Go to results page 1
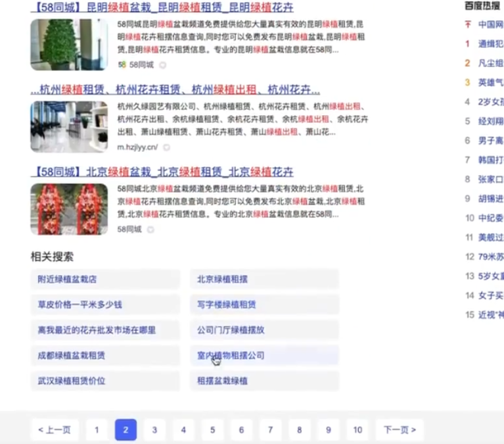 point(97,430)
